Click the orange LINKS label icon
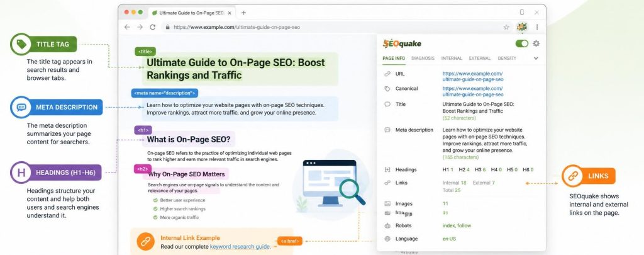The height and width of the screenshot is (255, 644). tap(572, 176)
